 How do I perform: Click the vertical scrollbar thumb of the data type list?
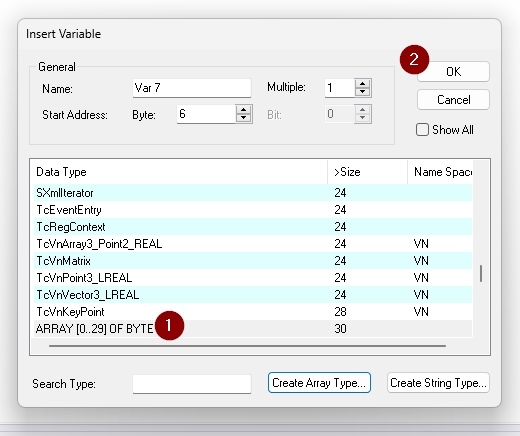481,273
